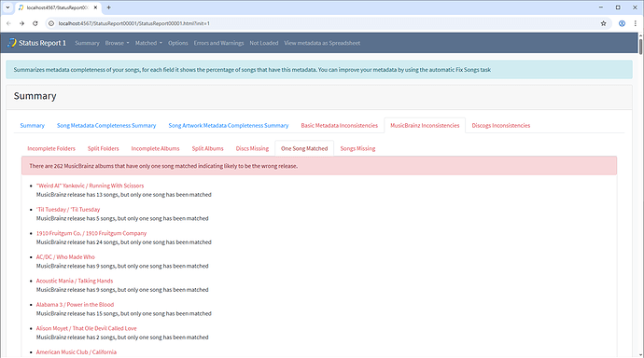Image resolution: width=644 pixels, height=358 pixels.
Task: Select the Incomplete Folders sub-tab
Action: click(51, 148)
